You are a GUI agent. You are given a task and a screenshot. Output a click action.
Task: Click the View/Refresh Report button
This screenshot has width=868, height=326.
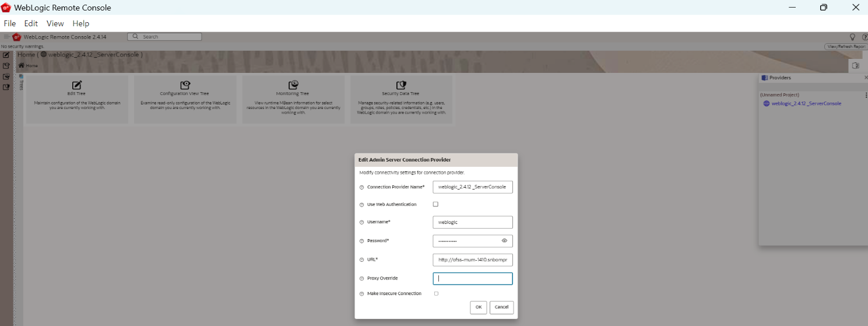click(x=846, y=47)
